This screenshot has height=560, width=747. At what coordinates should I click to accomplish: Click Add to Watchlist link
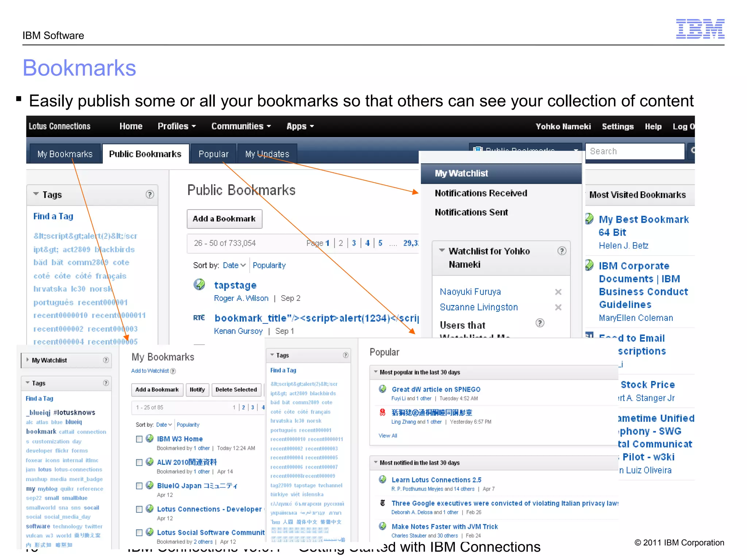point(150,371)
